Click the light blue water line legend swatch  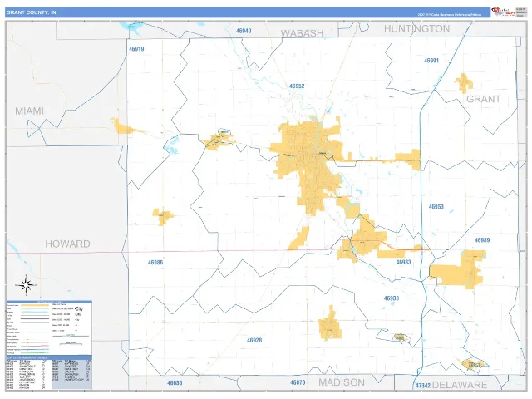pos(35,312)
